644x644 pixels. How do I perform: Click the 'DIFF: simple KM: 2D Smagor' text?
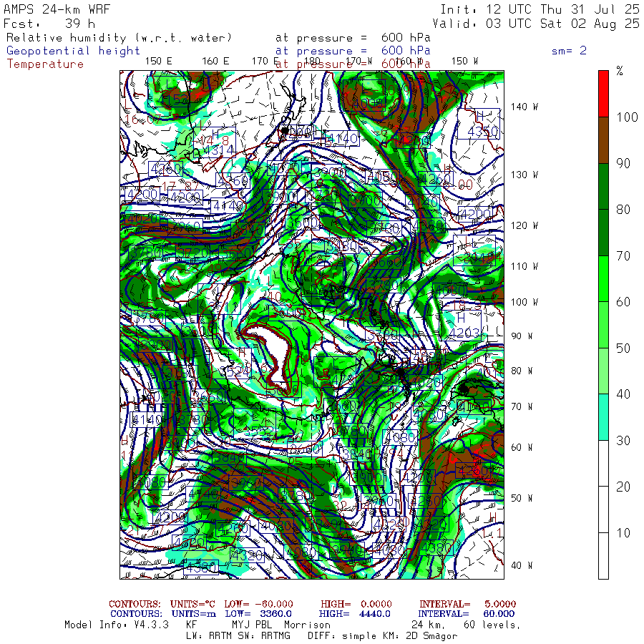click(x=382, y=636)
